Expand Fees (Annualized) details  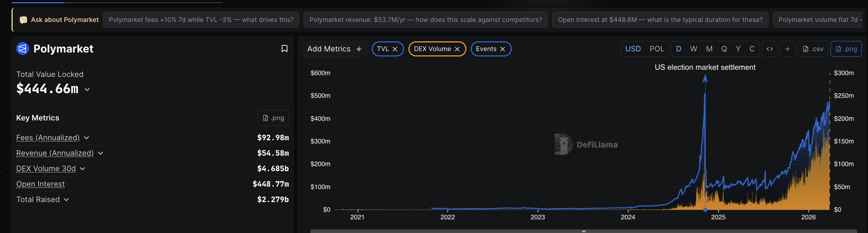tap(86, 138)
